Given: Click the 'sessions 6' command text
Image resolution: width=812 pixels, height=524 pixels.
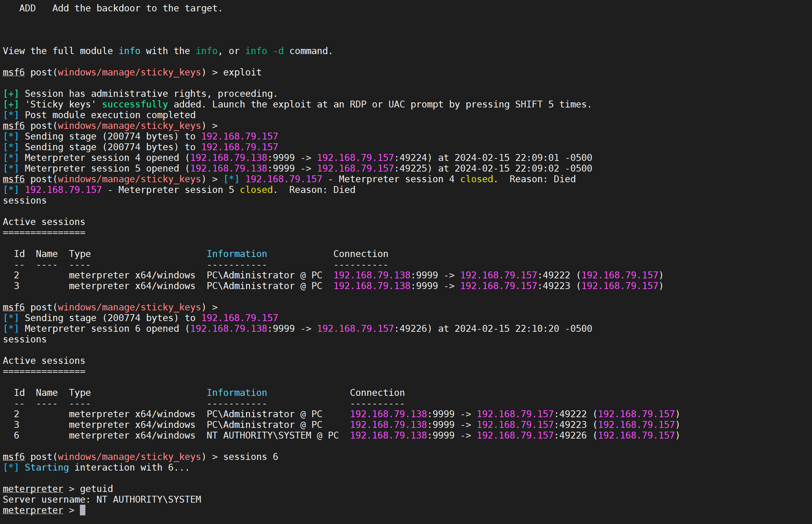Looking at the screenshot, I should 250,457.
